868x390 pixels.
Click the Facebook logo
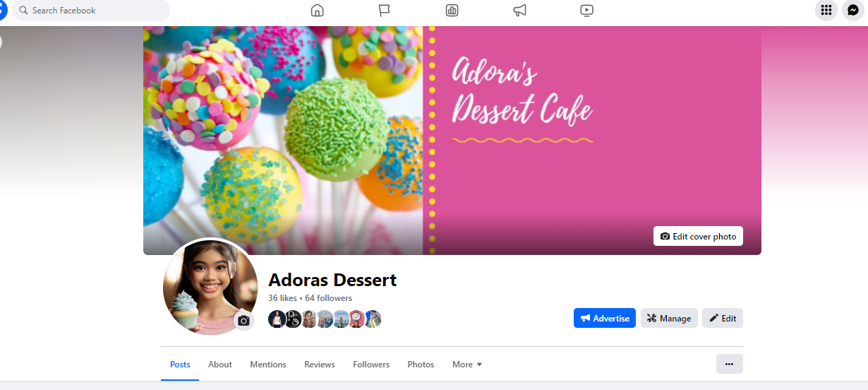(x=3, y=11)
